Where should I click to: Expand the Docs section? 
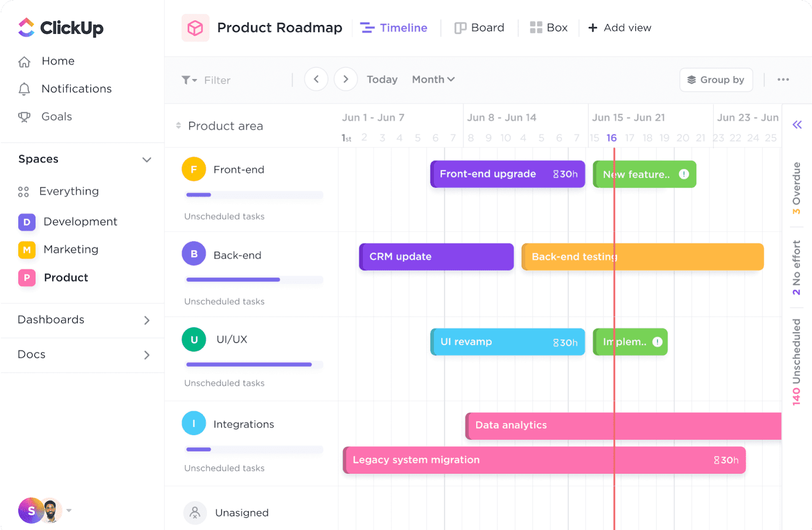[147, 355]
